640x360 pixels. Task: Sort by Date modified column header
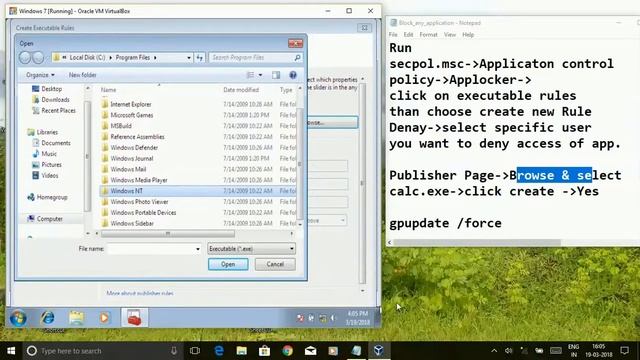241,90
